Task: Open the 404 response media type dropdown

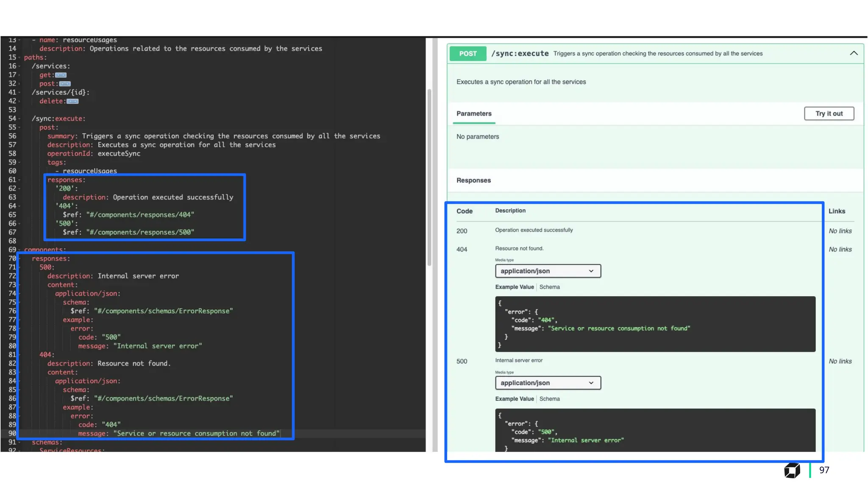Action: [x=548, y=271]
